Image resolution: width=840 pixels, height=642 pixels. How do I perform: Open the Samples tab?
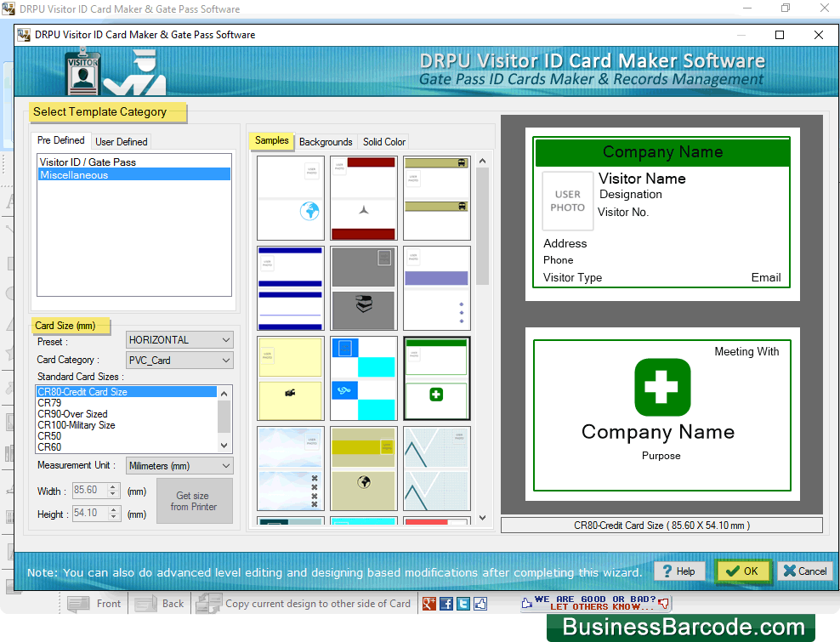click(271, 140)
